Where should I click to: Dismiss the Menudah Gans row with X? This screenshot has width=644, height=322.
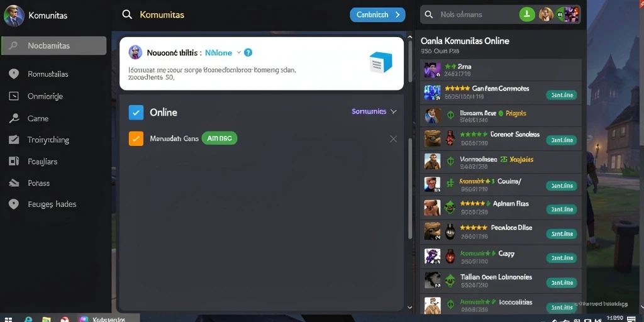point(394,139)
